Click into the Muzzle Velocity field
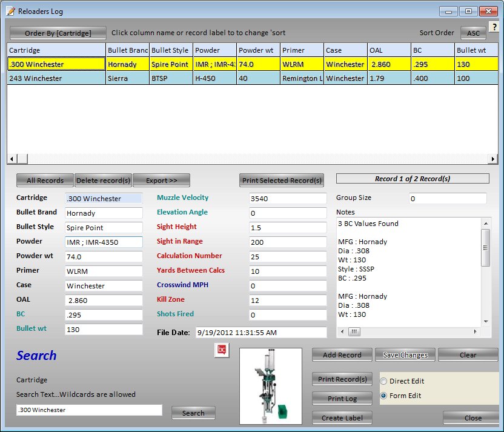The image size is (504, 432). [287, 198]
